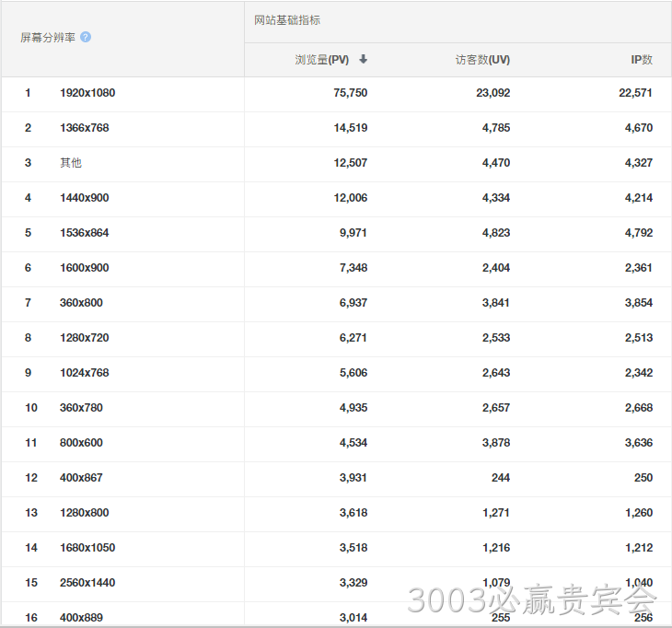
Task: Click PV value 3,329
Action: coord(353,583)
